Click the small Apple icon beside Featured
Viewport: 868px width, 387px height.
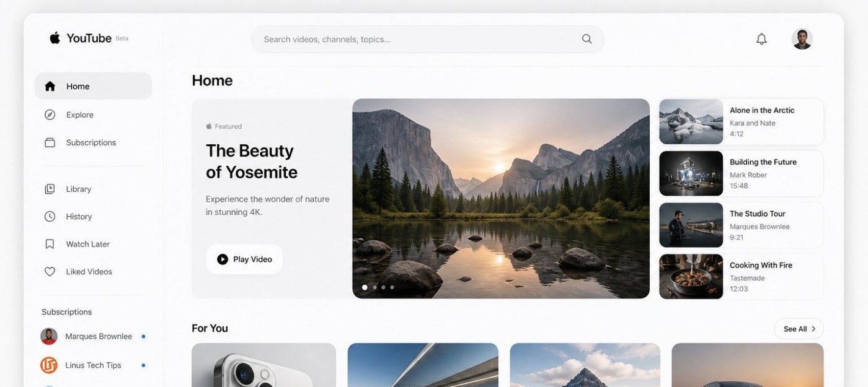[x=209, y=126]
